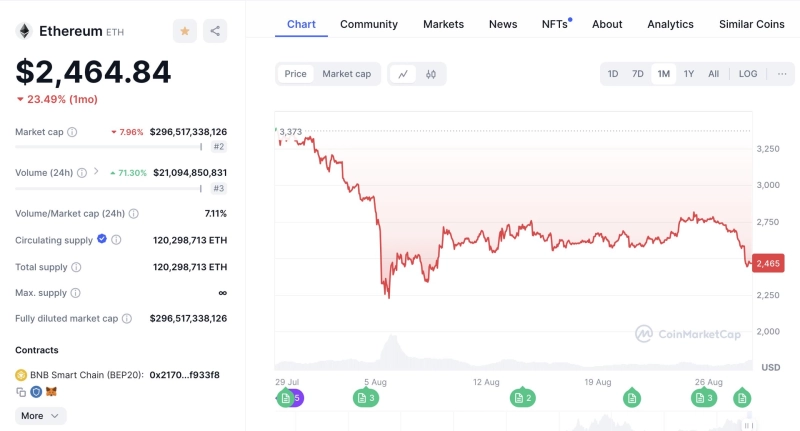800x431 pixels.
Task: Switch to line chart view icon
Action: click(403, 74)
